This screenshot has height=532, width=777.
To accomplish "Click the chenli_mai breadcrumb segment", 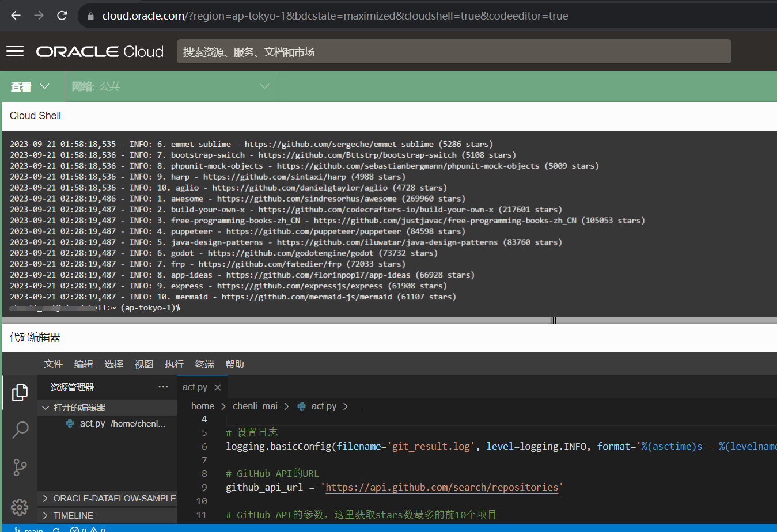I will [x=255, y=406].
